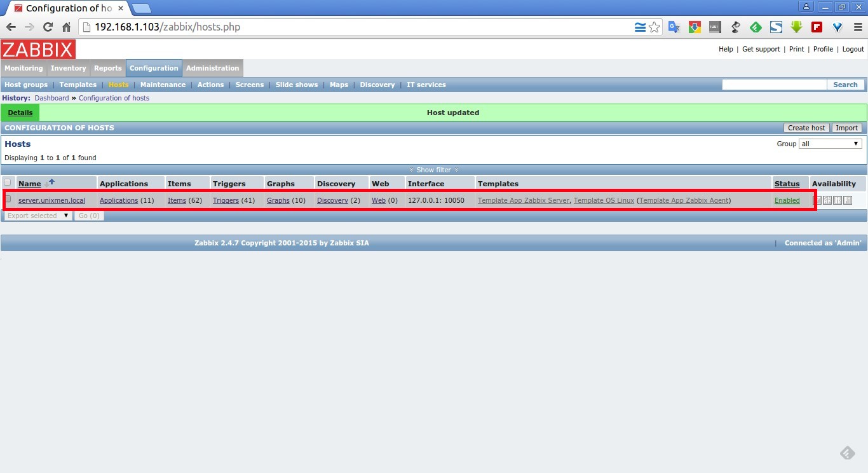This screenshot has height=473, width=868.
Task: Click the blue waves icon in address bar
Action: (x=640, y=27)
